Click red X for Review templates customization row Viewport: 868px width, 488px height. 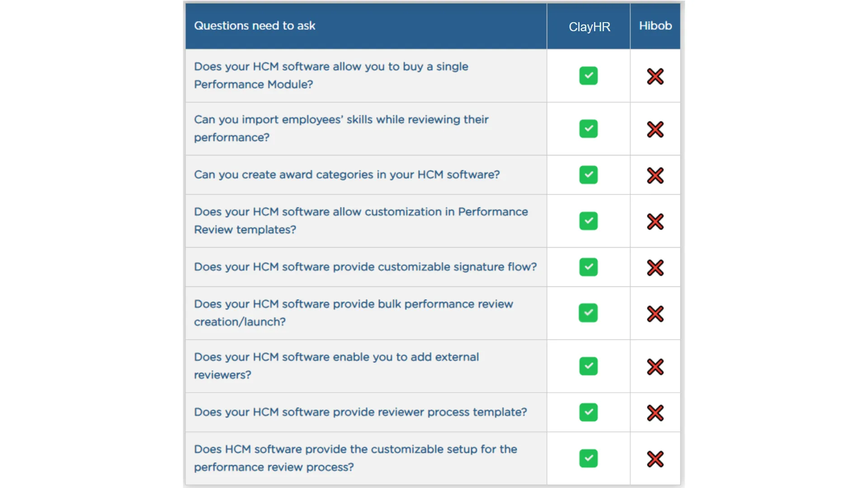655,222
